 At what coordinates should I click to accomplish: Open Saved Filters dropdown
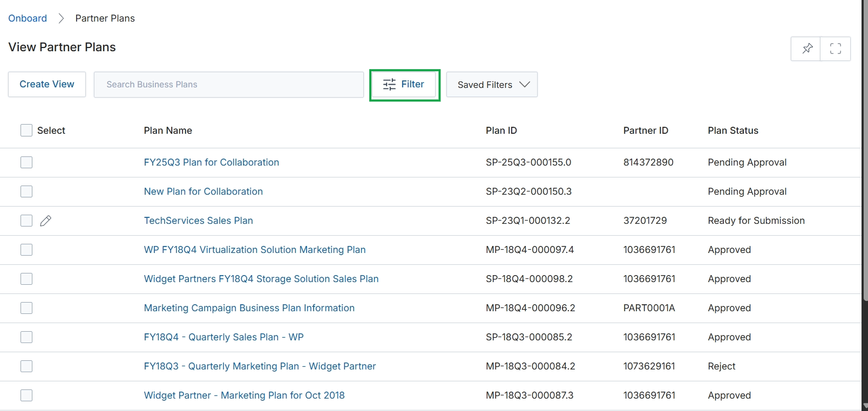click(492, 85)
